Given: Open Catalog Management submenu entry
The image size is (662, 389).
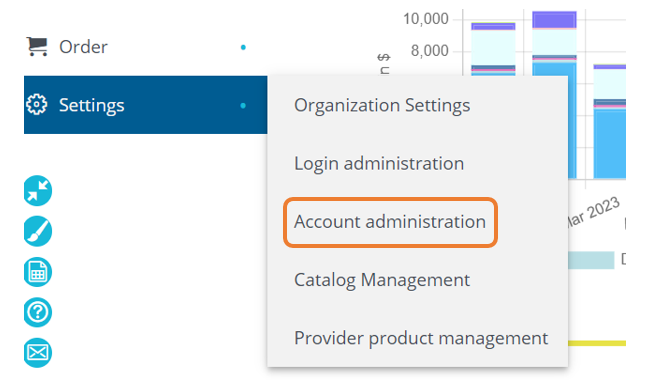Looking at the screenshot, I should tap(382, 280).
